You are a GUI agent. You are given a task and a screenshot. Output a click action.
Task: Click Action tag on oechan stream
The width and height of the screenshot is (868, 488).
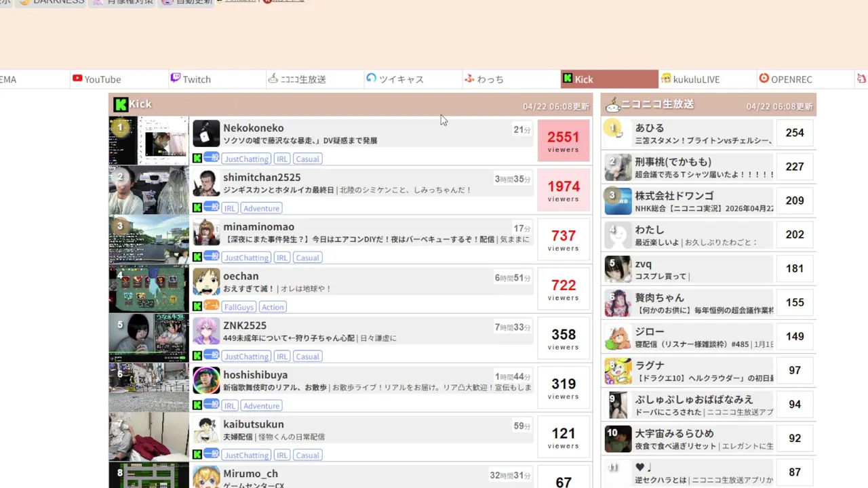point(273,307)
